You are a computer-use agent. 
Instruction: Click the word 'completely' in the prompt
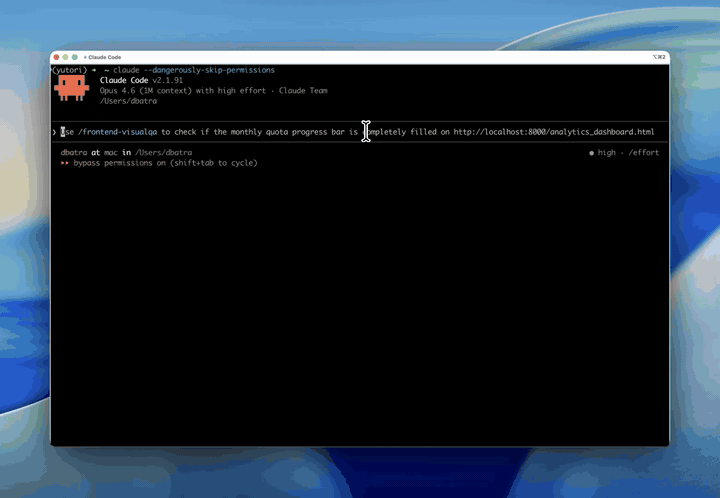point(384,132)
